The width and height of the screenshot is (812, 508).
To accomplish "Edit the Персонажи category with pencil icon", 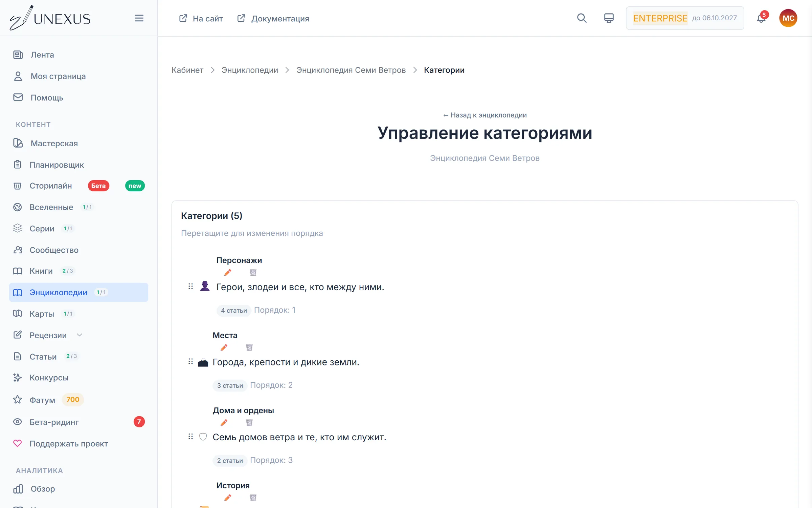I will pyautogui.click(x=228, y=272).
